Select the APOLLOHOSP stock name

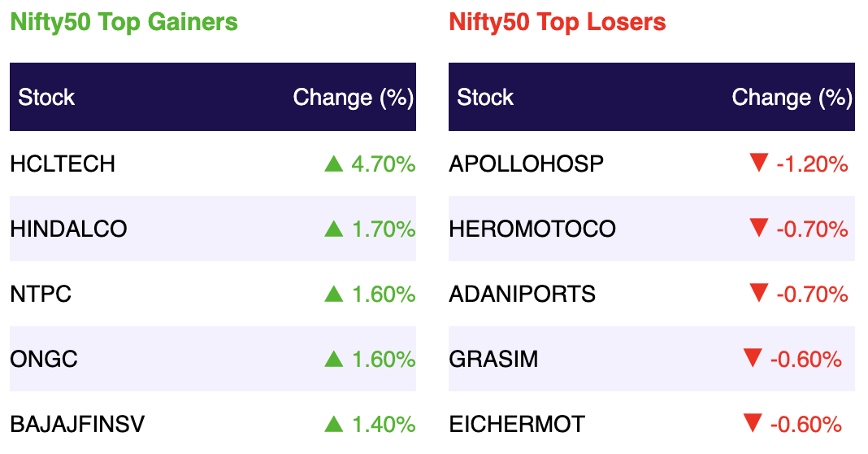point(526,164)
